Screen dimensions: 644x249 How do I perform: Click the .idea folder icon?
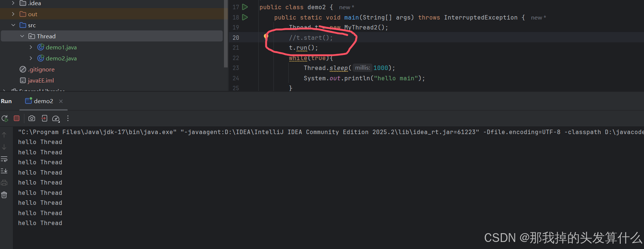23,3
